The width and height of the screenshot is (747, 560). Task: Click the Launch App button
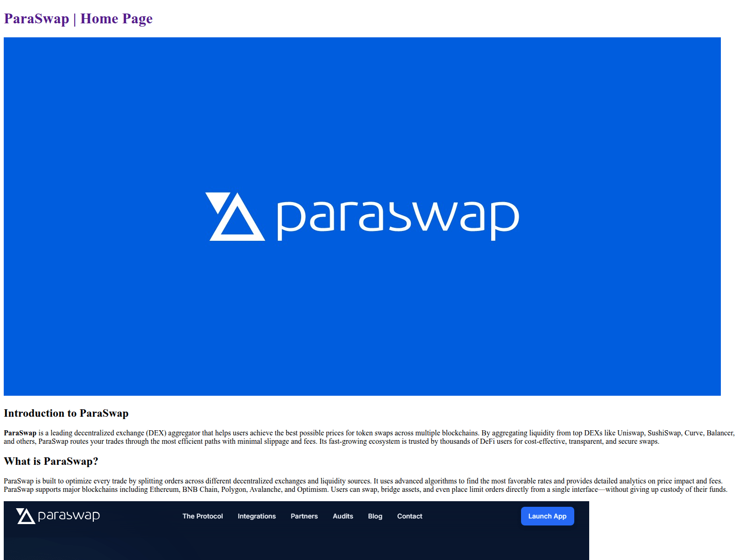(547, 516)
